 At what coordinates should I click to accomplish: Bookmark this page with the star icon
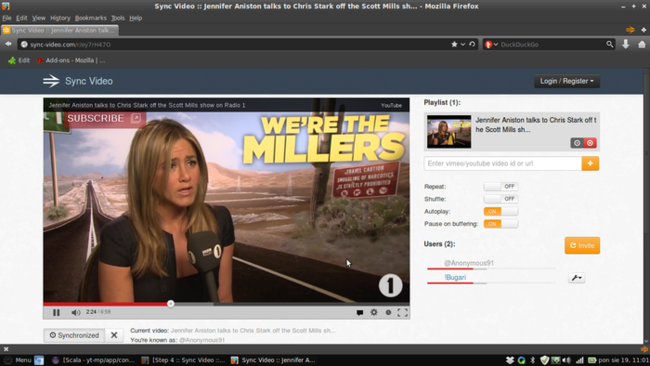coord(454,44)
